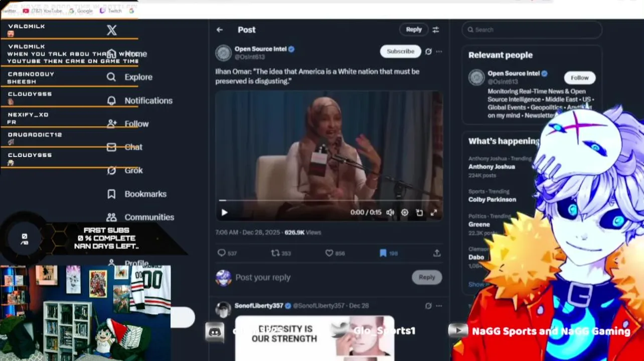Open video settings gear icon
The image size is (644, 361).
(x=405, y=213)
